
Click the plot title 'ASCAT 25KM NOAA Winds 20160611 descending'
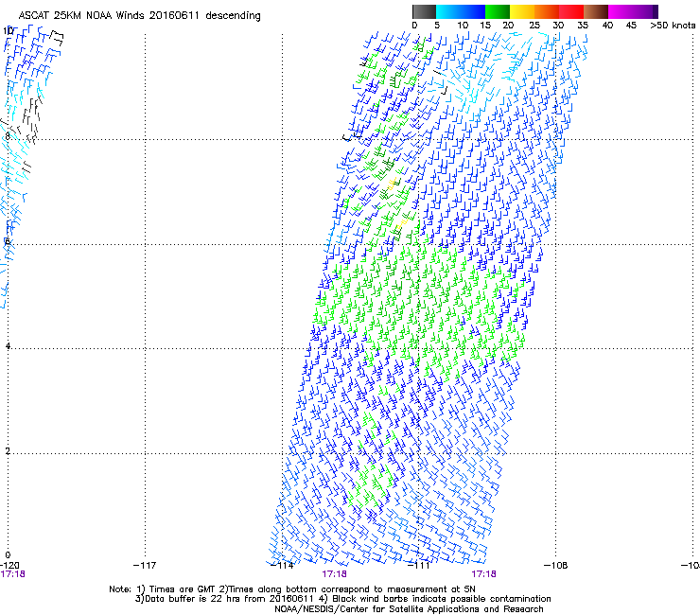[x=139, y=15]
